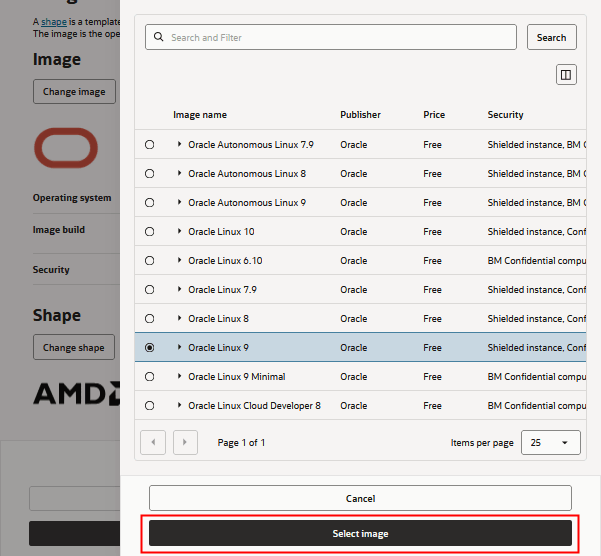The width and height of the screenshot is (601, 556).
Task: Click the Price column header
Action: click(434, 115)
